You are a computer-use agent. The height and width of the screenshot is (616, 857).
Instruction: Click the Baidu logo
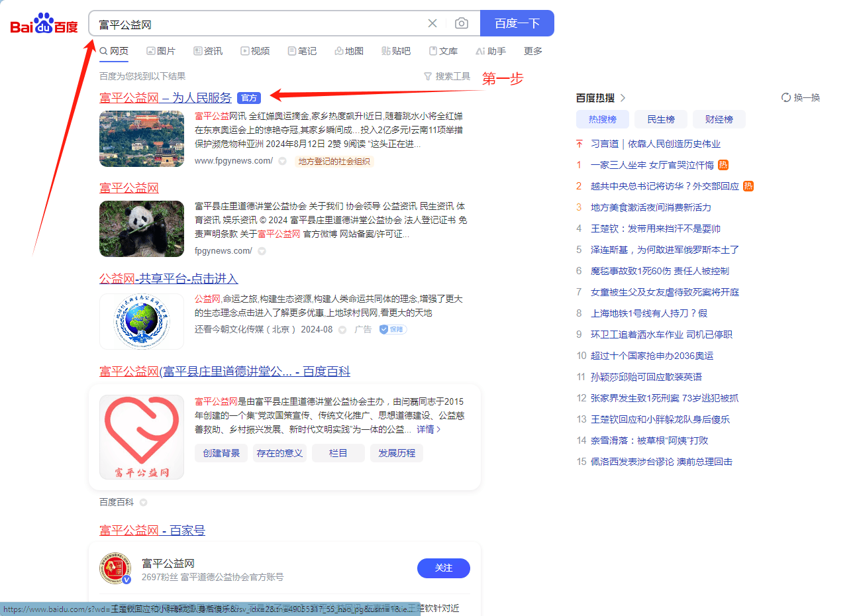(44, 24)
